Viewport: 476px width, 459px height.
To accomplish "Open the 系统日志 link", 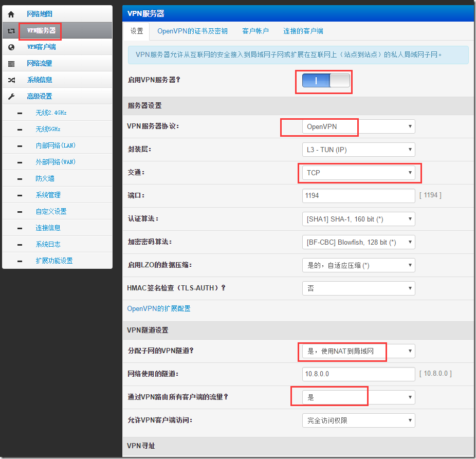I will point(48,244).
